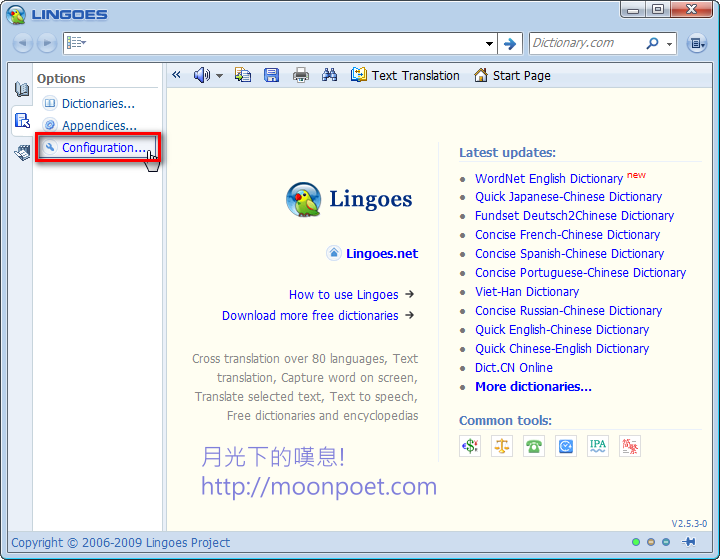Toggle the pin window always-on-top icon
The width and height of the screenshot is (720, 560).
click(689, 542)
